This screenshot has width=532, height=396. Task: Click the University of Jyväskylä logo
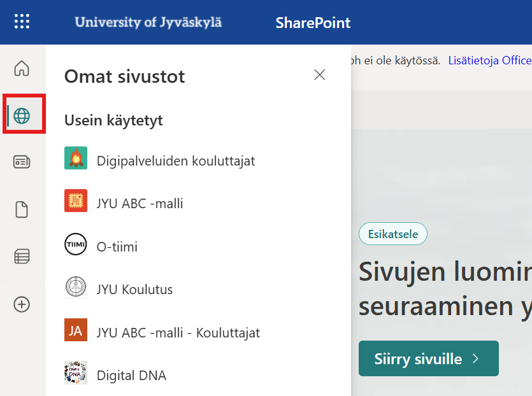pos(148,22)
